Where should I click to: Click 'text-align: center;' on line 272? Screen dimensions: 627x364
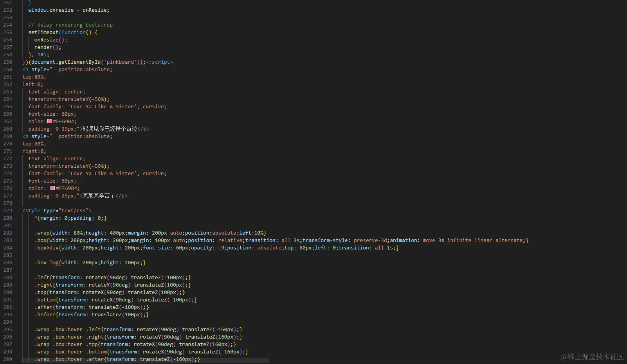57,159
